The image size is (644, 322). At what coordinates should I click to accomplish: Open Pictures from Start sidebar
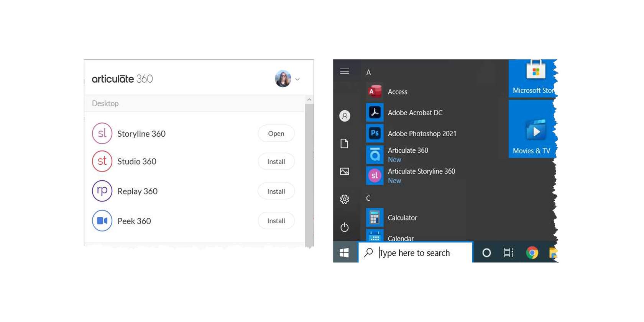tap(345, 172)
